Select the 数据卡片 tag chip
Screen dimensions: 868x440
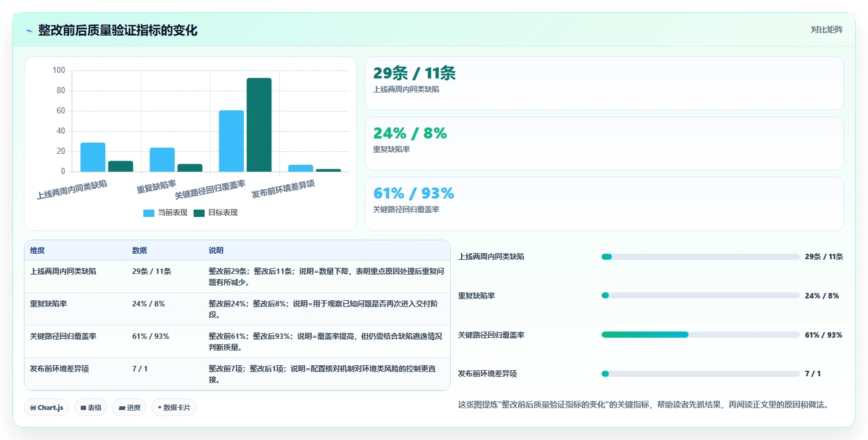click(174, 408)
